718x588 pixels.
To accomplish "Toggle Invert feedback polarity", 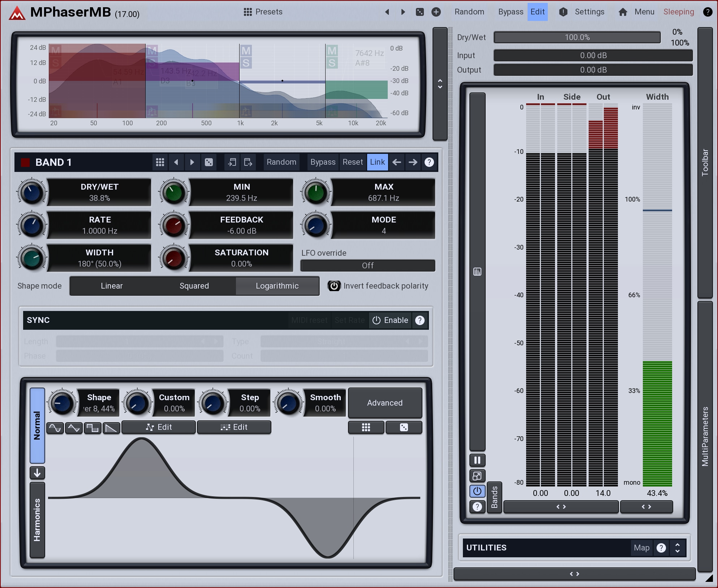I will pyautogui.click(x=334, y=286).
